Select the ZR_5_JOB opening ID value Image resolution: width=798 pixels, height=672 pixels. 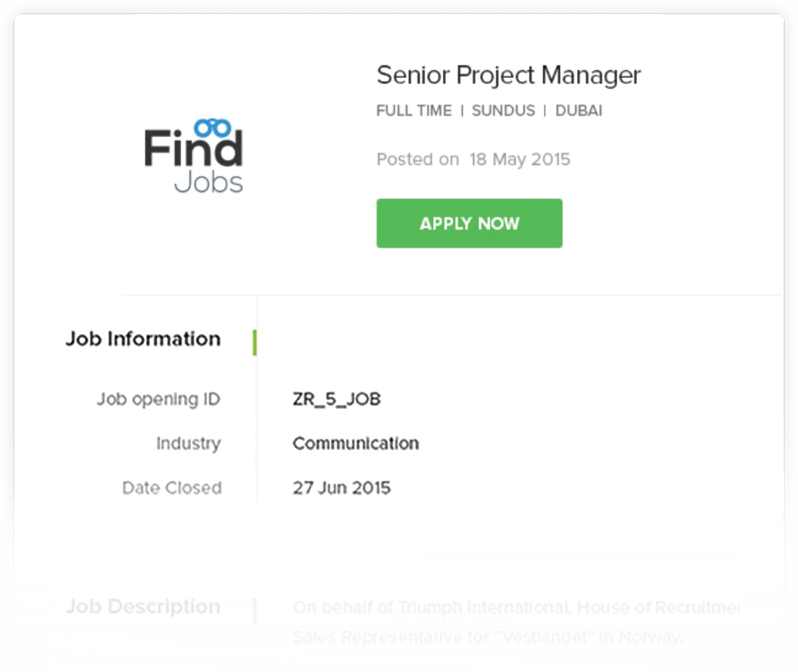337,399
